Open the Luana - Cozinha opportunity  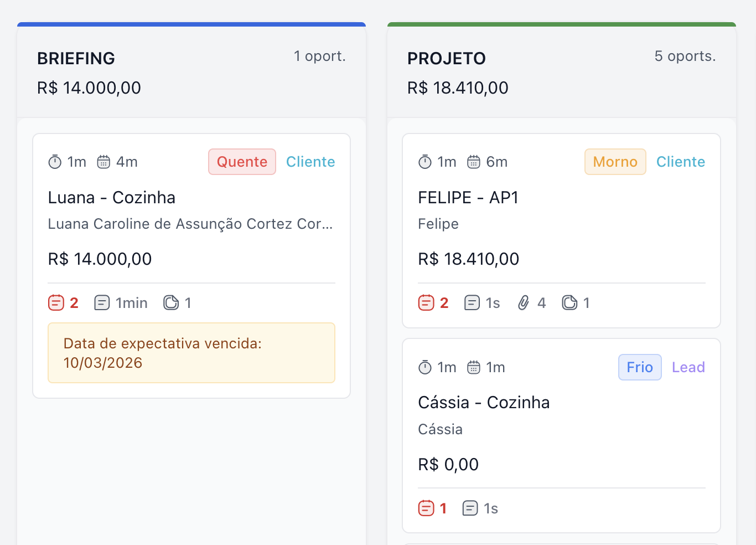pos(112,198)
